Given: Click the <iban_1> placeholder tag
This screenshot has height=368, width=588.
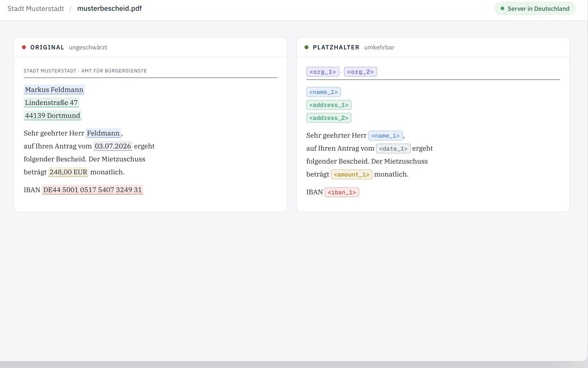Looking at the screenshot, I should (x=341, y=192).
